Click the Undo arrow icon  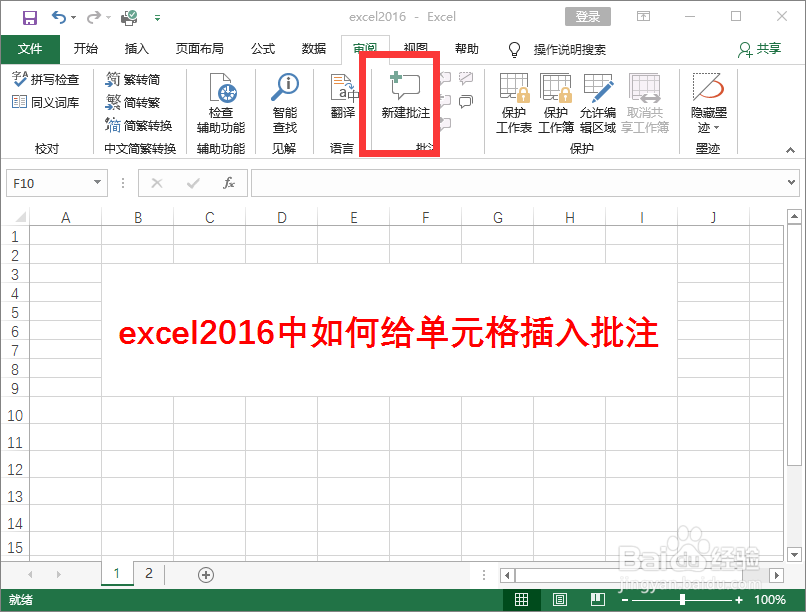tap(59, 18)
